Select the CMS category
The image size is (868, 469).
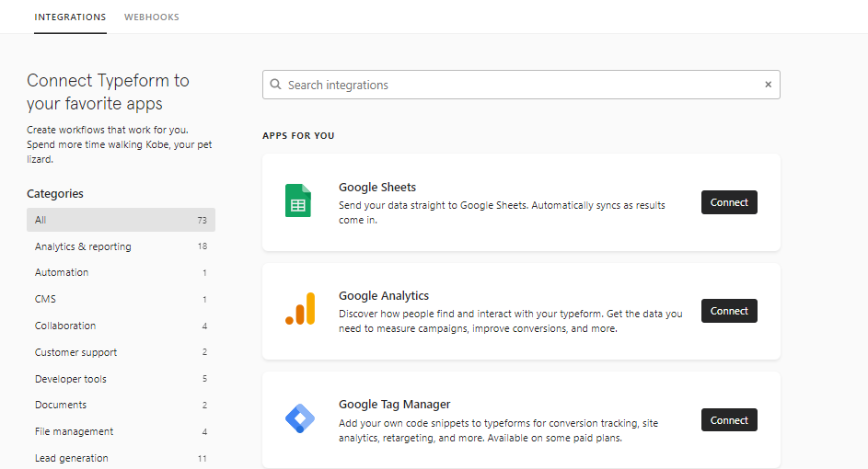coord(121,299)
